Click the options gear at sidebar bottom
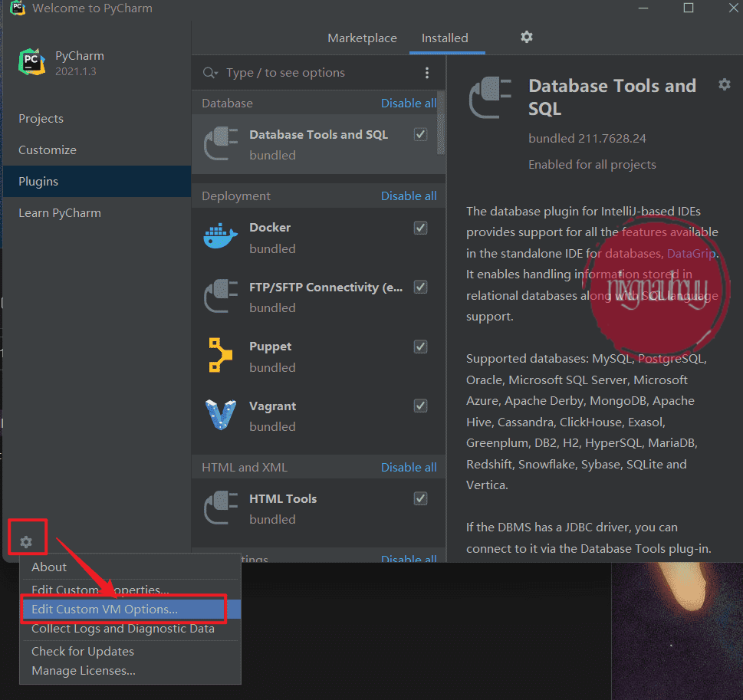743x700 pixels. click(26, 542)
